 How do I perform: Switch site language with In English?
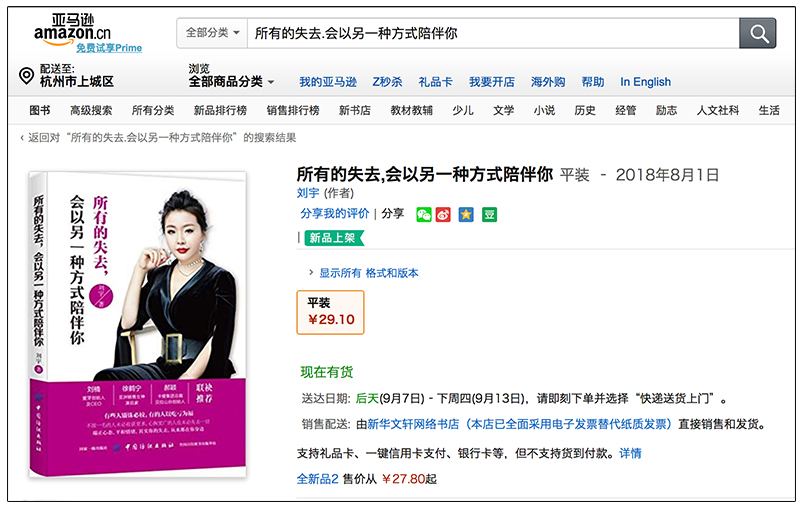645,82
